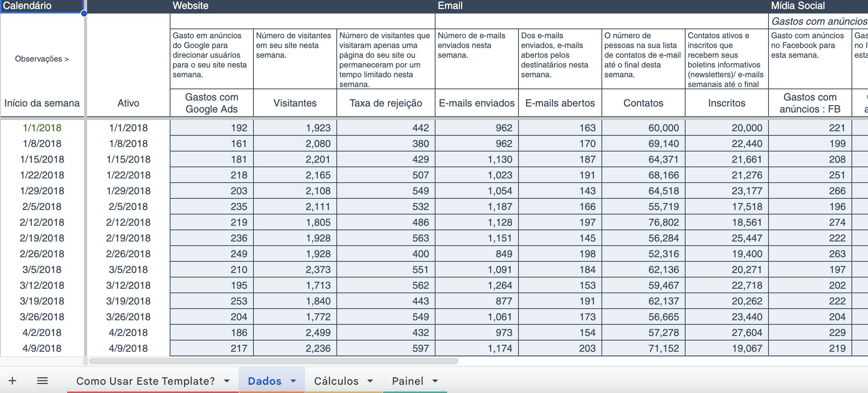Select the Contatos value of 60,000
This screenshot has width=868, height=393.
click(642, 127)
